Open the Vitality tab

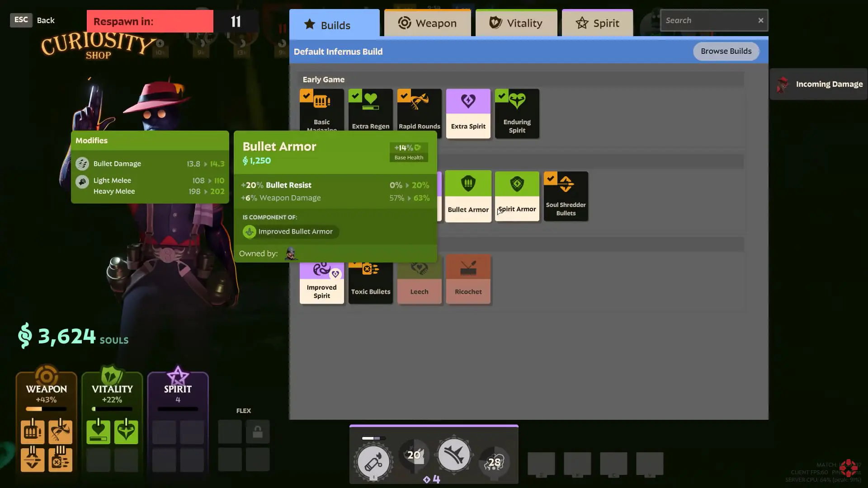pos(516,23)
